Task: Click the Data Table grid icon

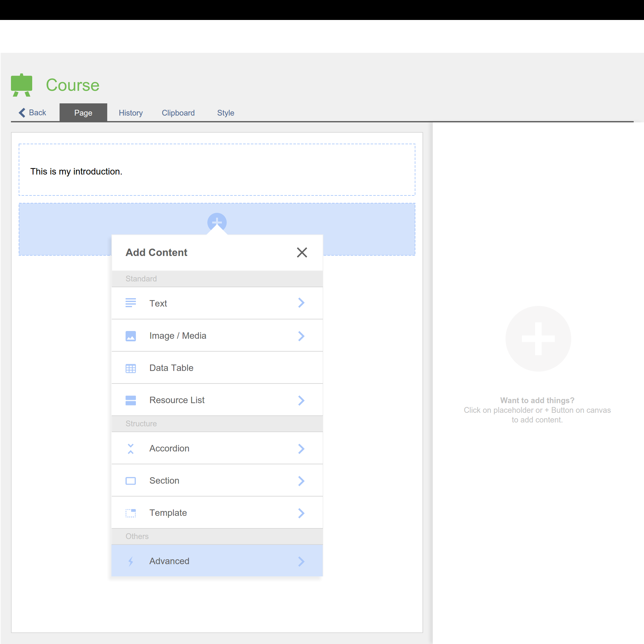Action: click(x=131, y=368)
